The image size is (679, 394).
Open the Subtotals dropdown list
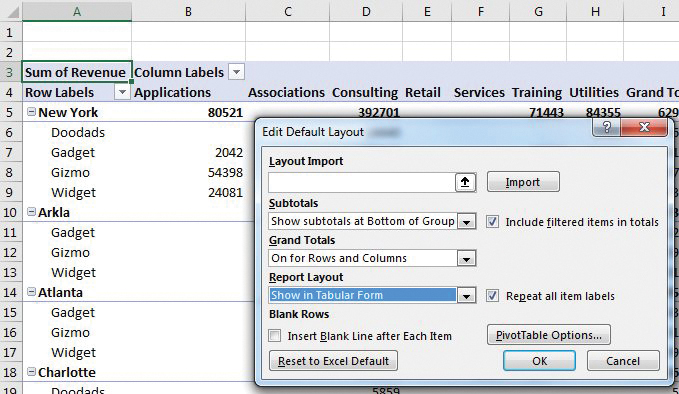pos(466,222)
